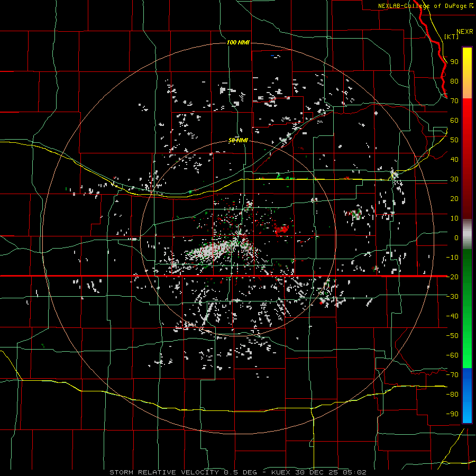Click the -70 scale label
Image resolution: width=476 pixels, height=476 pixels.
tap(452, 375)
